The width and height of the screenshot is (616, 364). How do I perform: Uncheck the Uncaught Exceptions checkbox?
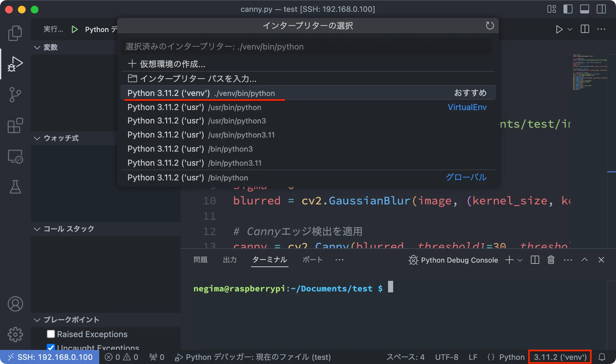coord(50,347)
